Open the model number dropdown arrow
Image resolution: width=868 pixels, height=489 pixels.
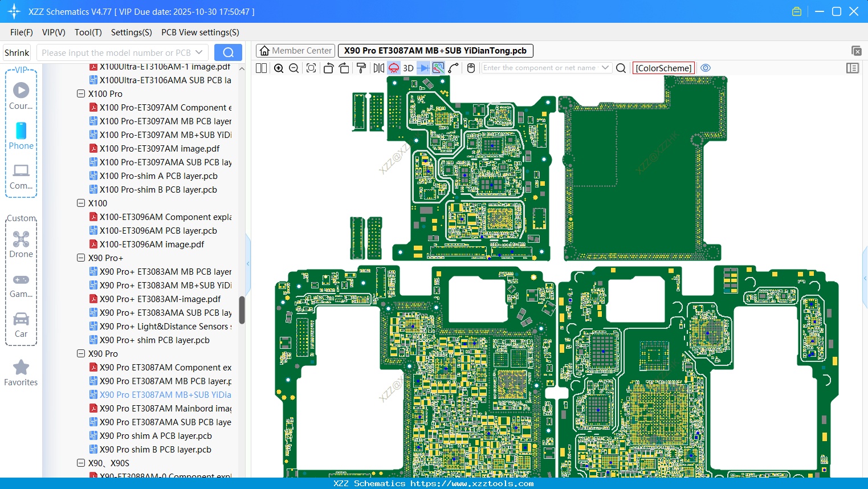(x=199, y=52)
